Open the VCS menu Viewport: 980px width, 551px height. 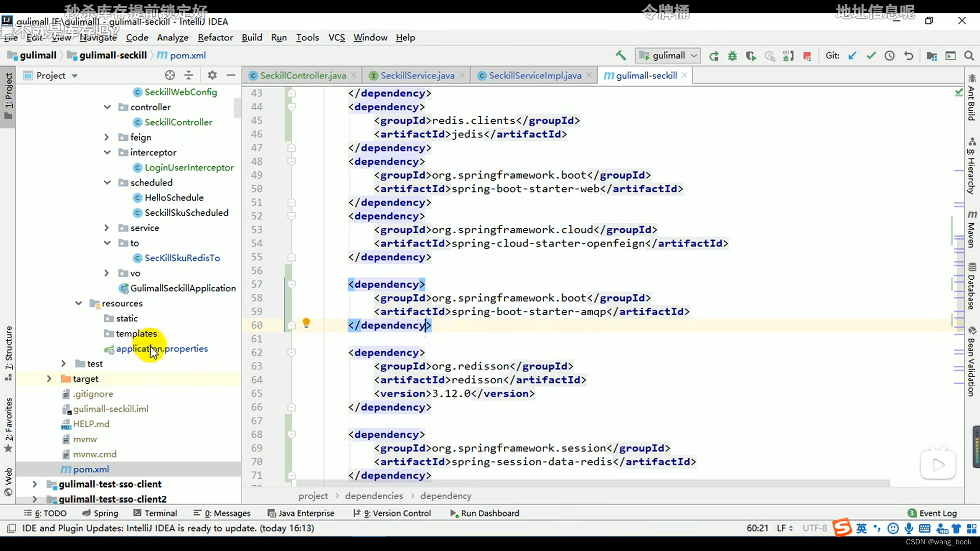point(336,37)
